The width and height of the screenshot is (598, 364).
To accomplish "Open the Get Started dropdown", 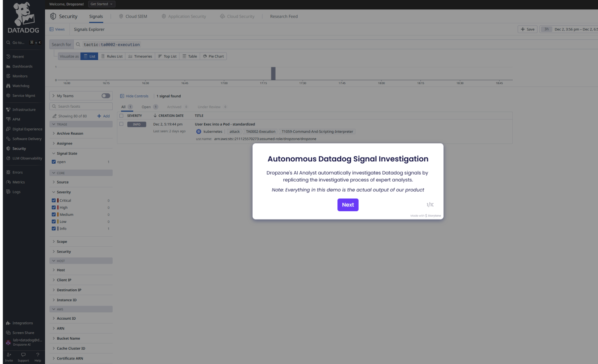I will point(101,4).
